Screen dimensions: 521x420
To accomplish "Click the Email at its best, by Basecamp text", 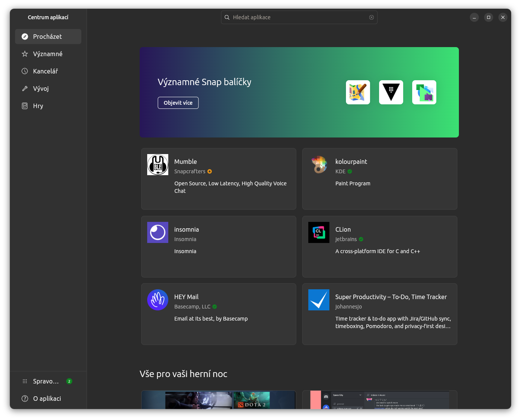I will (x=211, y=319).
